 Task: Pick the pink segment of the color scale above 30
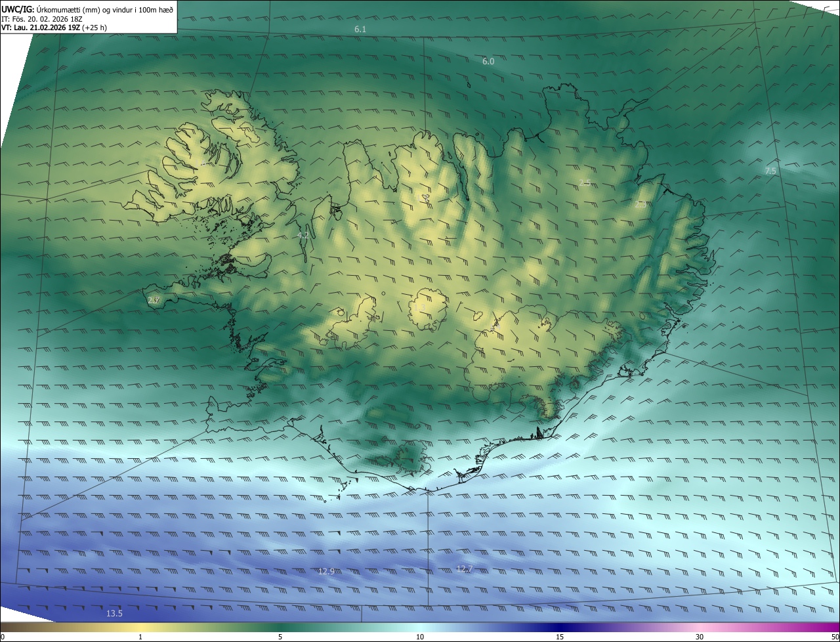pyautogui.click(x=700, y=628)
